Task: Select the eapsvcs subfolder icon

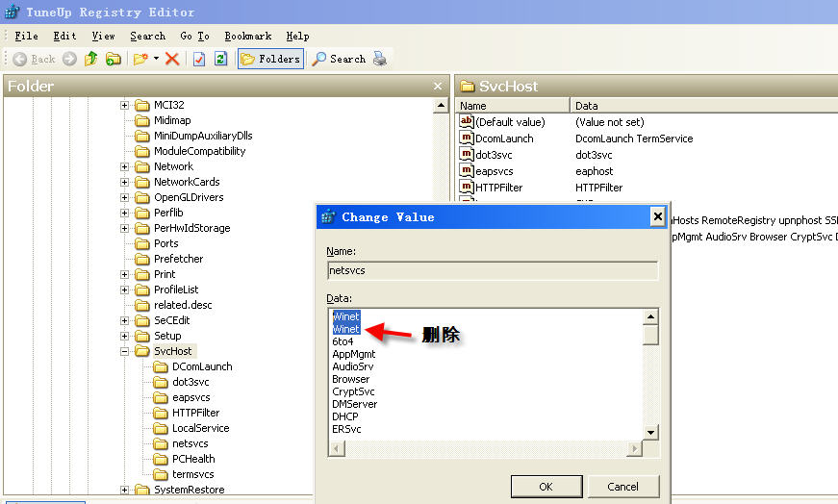Action: 161,397
